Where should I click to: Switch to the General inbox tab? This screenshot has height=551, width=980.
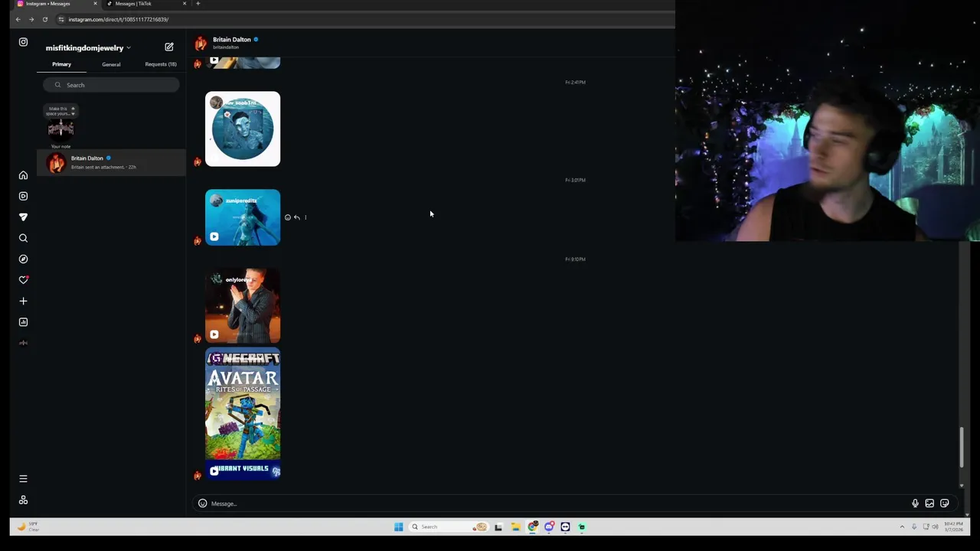coord(111,64)
